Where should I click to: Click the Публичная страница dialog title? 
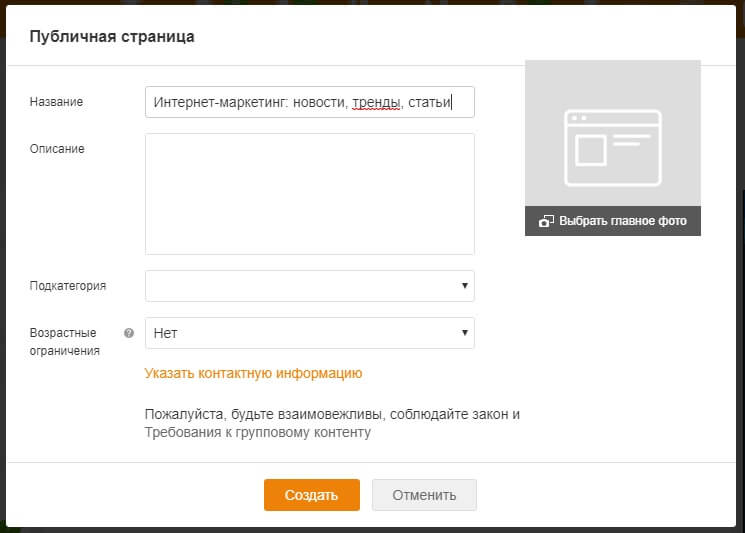pos(112,37)
